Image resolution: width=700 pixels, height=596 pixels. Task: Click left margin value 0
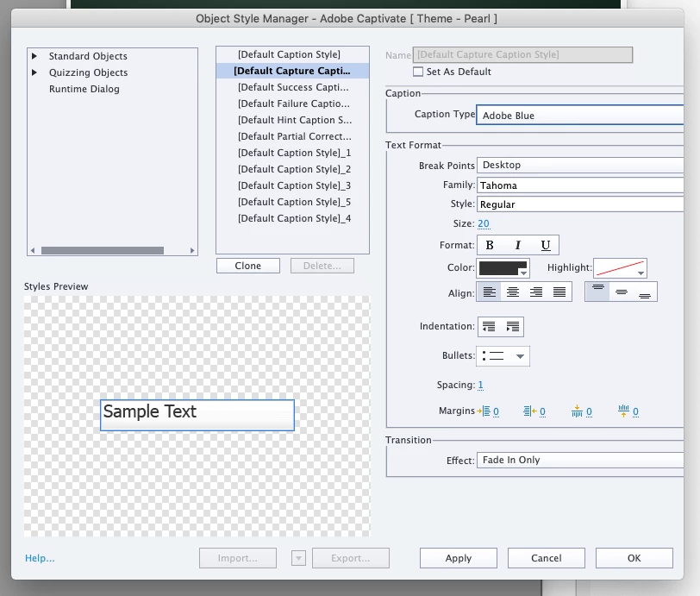(496, 411)
